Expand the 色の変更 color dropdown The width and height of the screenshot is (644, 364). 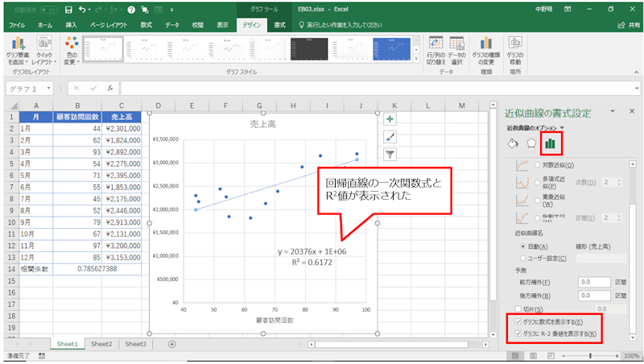71,50
